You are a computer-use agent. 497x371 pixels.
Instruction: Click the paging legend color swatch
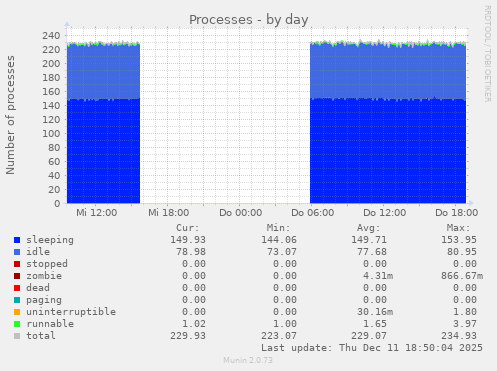pos(17,300)
